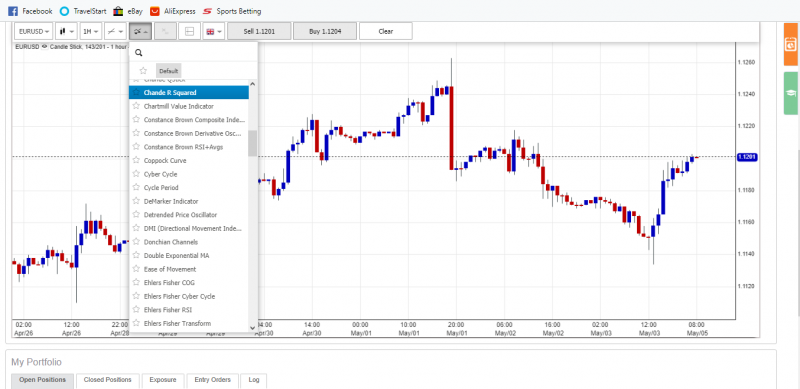Viewport: 800px width, 389px height.
Task: Select Ehlers Fisher Transform entry
Action: click(189, 323)
